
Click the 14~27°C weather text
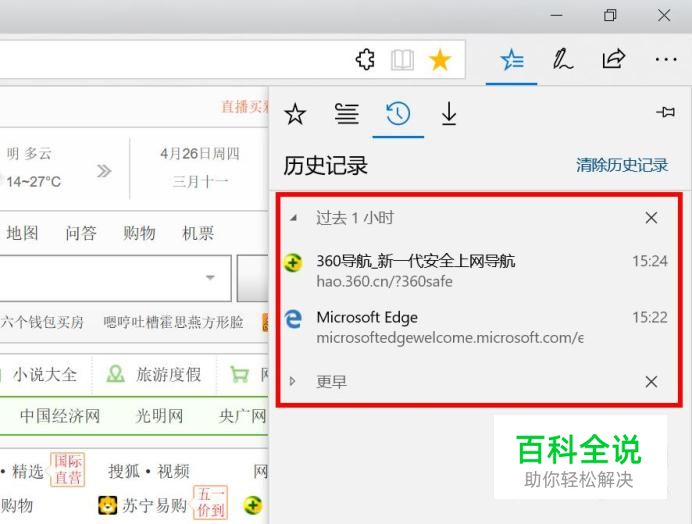(34, 181)
